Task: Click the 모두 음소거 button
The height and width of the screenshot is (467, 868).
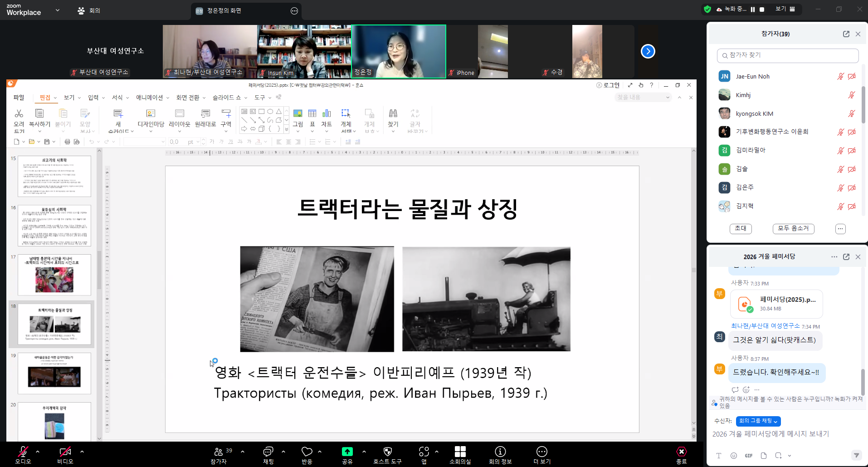Action: point(793,229)
